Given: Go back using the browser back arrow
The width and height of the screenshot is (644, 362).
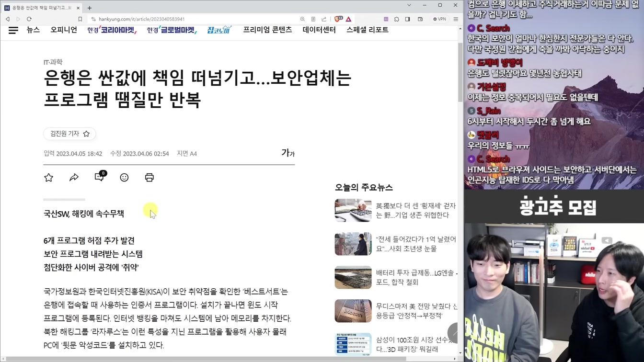Looking at the screenshot, I should point(8,19).
